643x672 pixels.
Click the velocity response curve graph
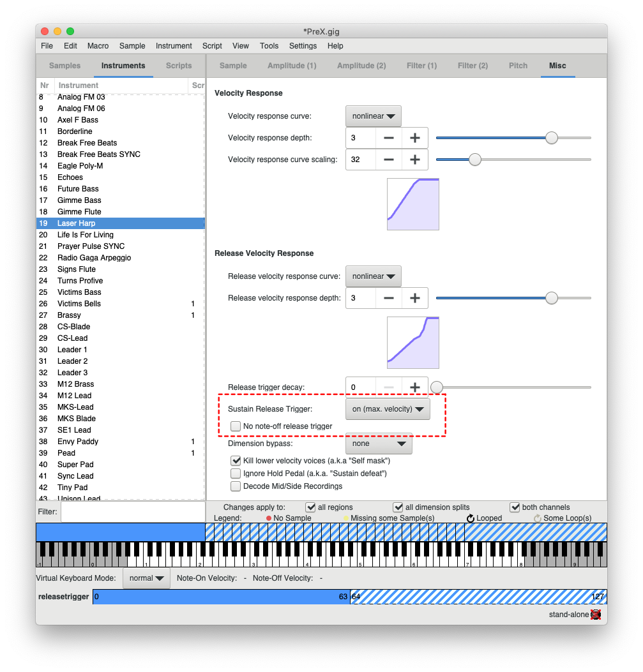point(412,204)
